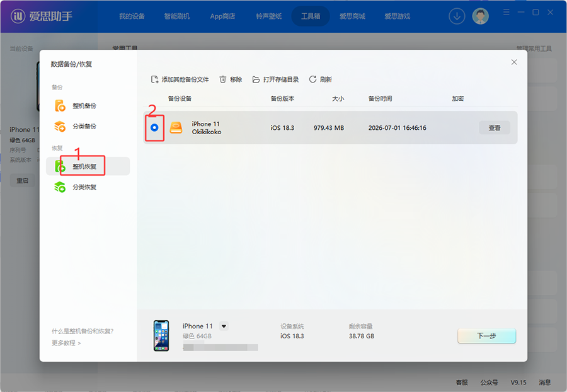Viewport: 567px width, 392px height.
Task: Switch to 我的设备 tab
Action: click(132, 16)
